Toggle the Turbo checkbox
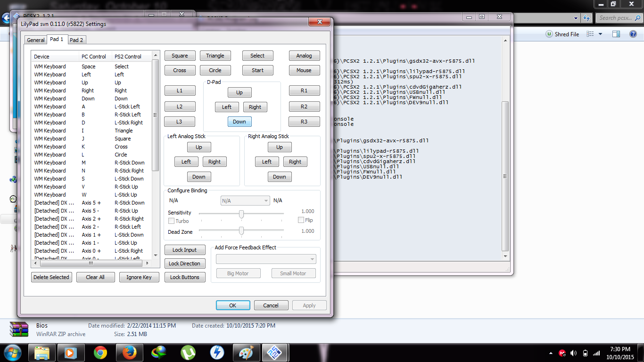644x362 pixels. click(x=172, y=221)
